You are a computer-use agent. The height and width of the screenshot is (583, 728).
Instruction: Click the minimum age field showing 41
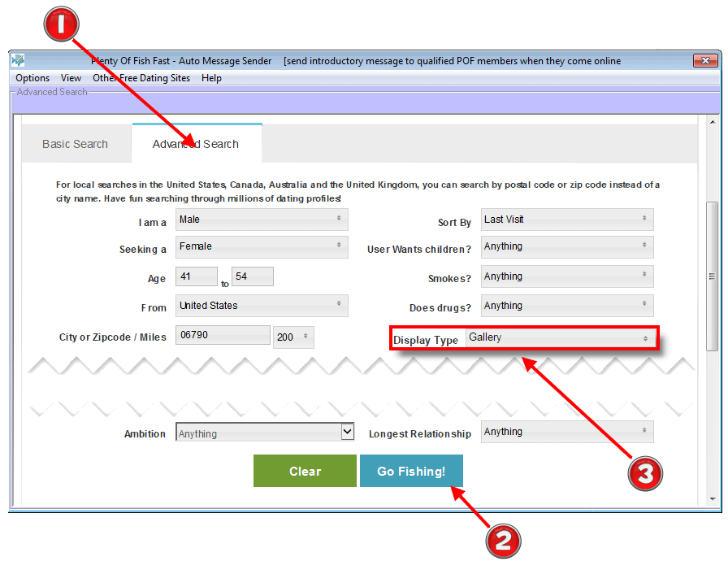[197, 276]
